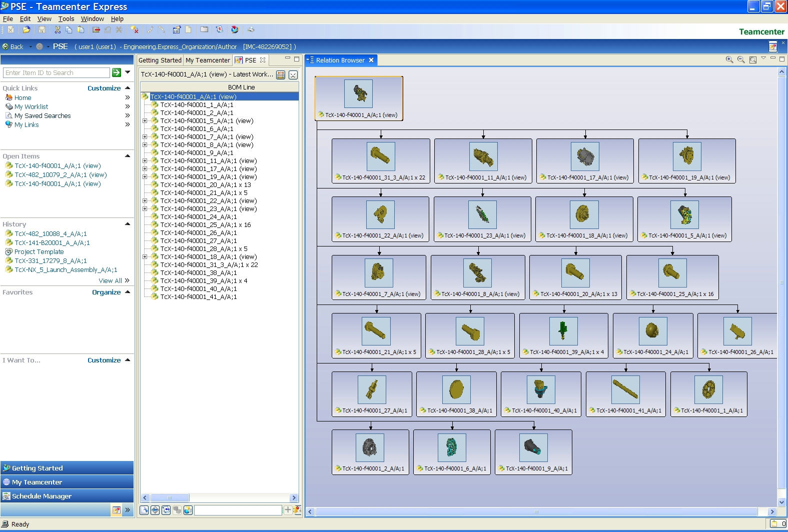Click the blue left-arrow diamond icon below BOM tree
788x532 pixels.
pos(155,510)
